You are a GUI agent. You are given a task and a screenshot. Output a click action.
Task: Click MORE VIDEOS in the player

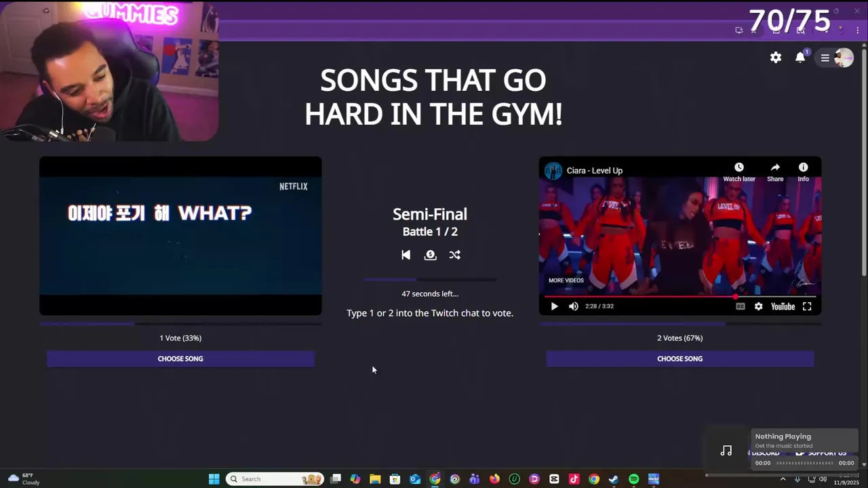(566, 281)
